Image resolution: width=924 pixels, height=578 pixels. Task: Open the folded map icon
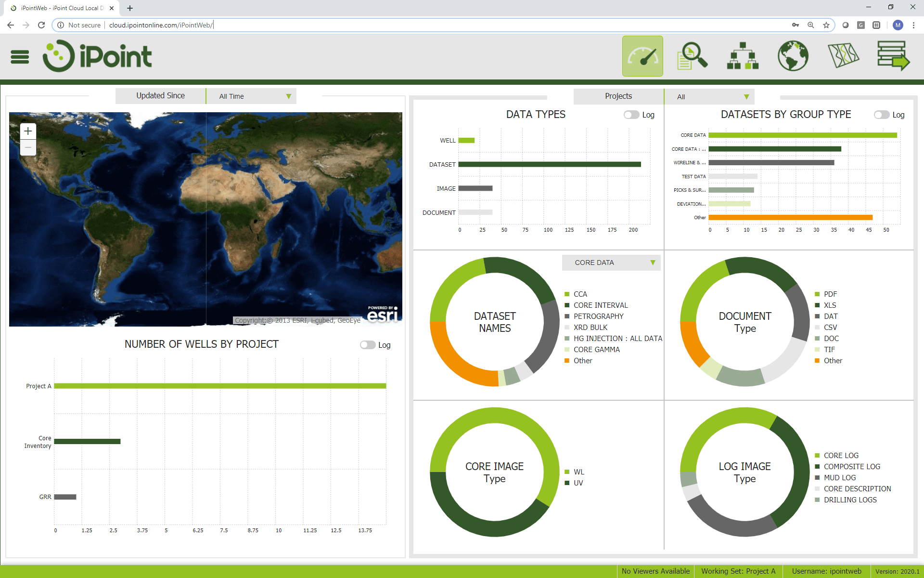click(x=843, y=55)
